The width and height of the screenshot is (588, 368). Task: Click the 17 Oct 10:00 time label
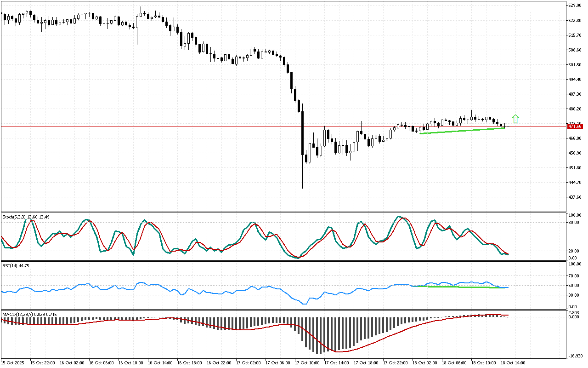(307, 362)
